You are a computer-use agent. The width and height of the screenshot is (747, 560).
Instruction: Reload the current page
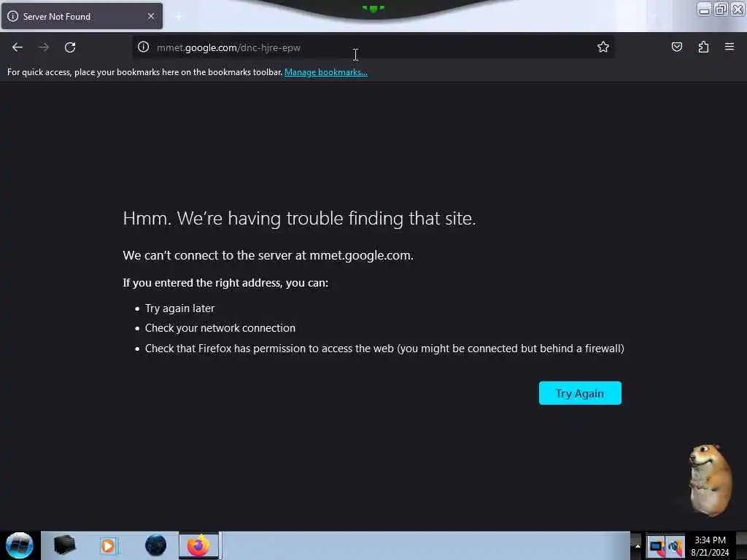point(70,47)
